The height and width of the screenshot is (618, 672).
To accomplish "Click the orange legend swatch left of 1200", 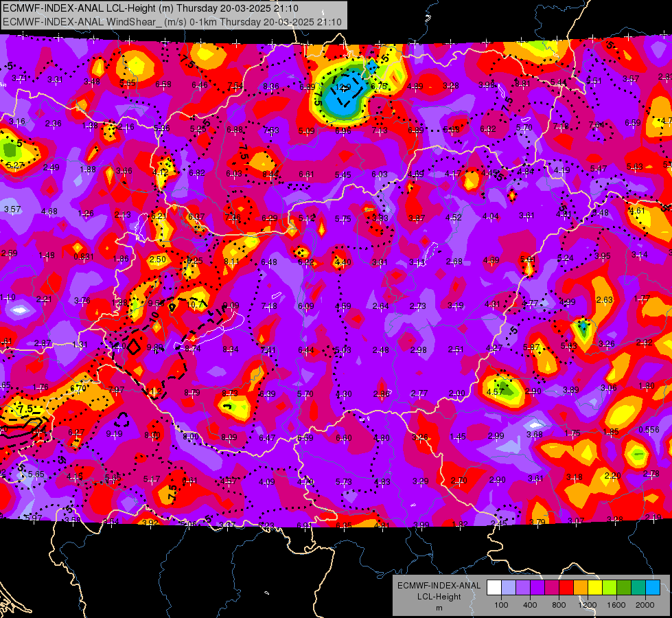I will (581, 588).
